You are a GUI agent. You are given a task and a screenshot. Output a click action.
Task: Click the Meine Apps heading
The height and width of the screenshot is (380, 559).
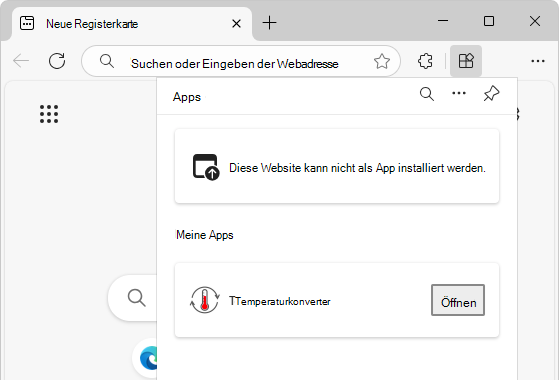pyautogui.click(x=205, y=235)
